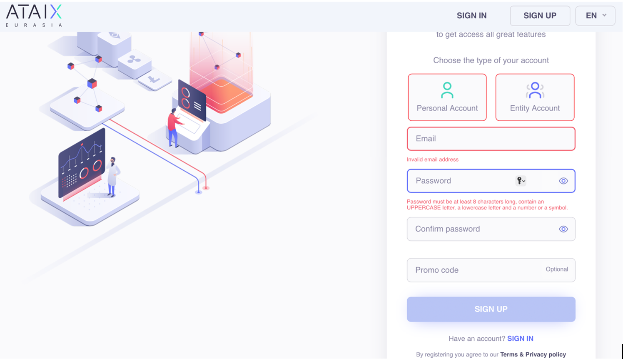Open Terms & Privacy policy link
The height and width of the screenshot is (364, 623).
[x=533, y=354]
